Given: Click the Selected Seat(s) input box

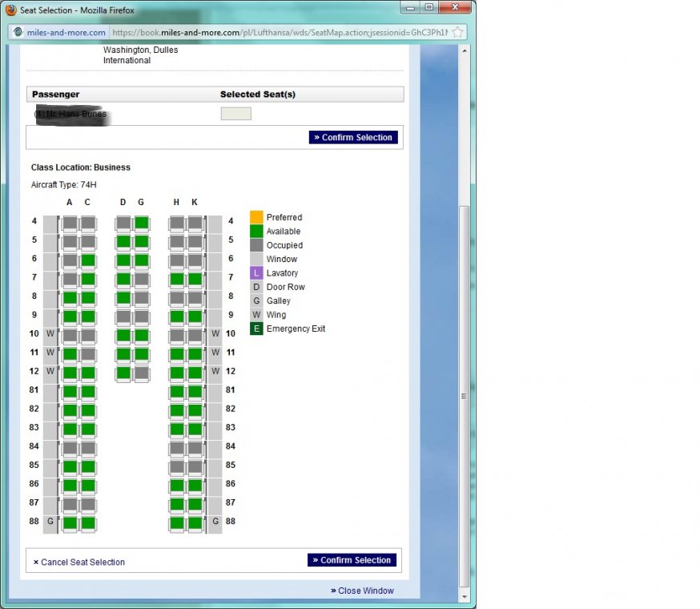Looking at the screenshot, I should [x=235, y=114].
